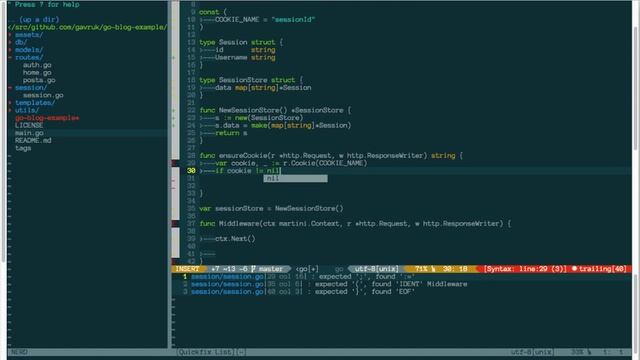Viewport: 640px width, 360px height.
Task: Click the NERD label in bottom status line
Action: (19, 352)
